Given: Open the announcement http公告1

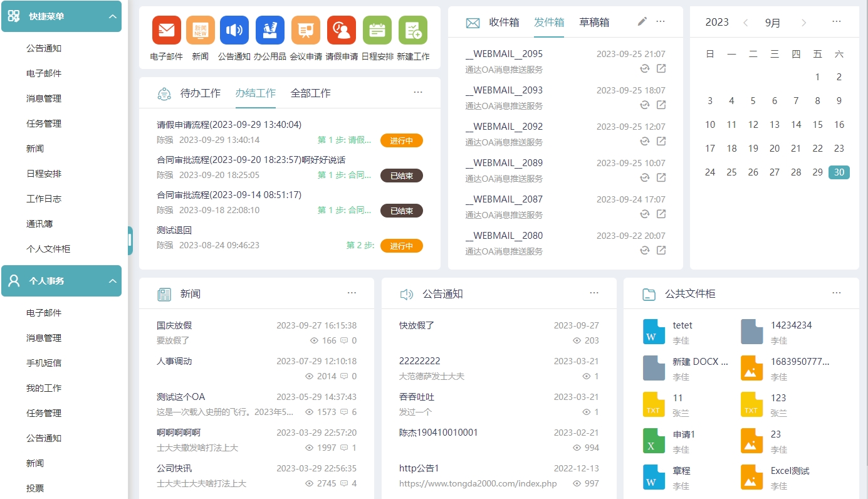Looking at the screenshot, I should [x=419, y=468].
